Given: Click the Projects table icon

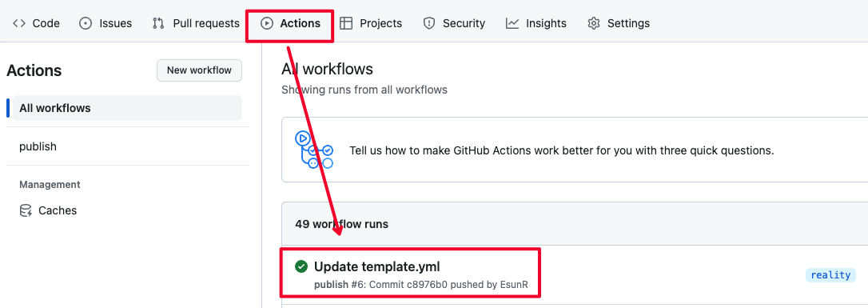Looking at the screenshot, I should (346, 23).
